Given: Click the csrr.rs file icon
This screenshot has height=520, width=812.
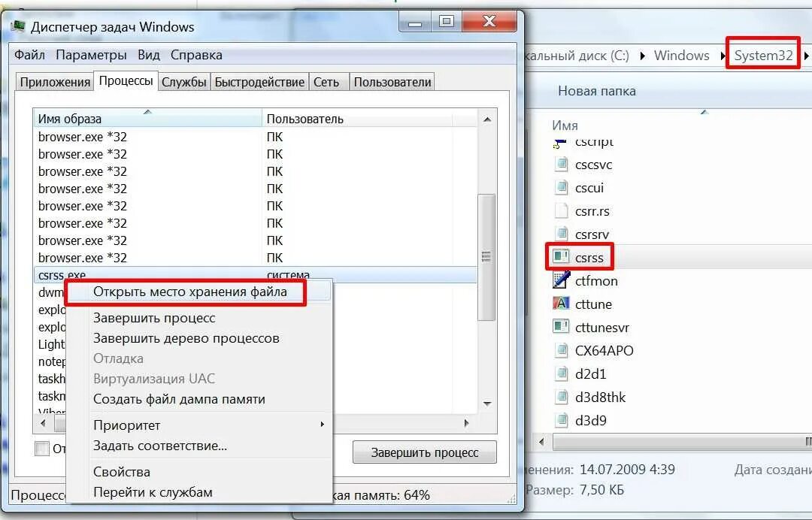Looking at the screenshot, I should (x=561, y=211).
